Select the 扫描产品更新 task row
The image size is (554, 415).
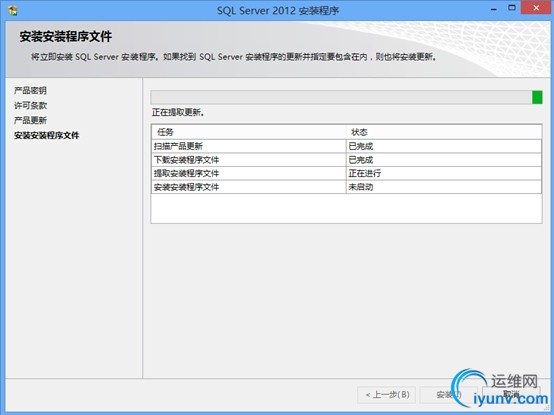(x=346, y=146)
